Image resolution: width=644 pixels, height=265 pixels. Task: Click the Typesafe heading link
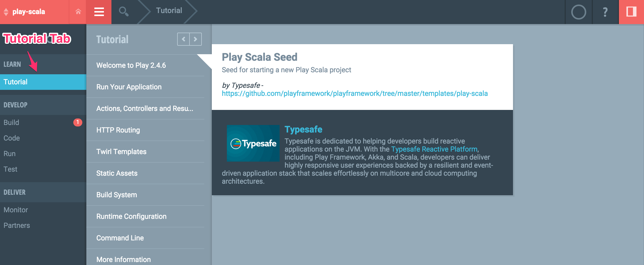click(303, 129)
